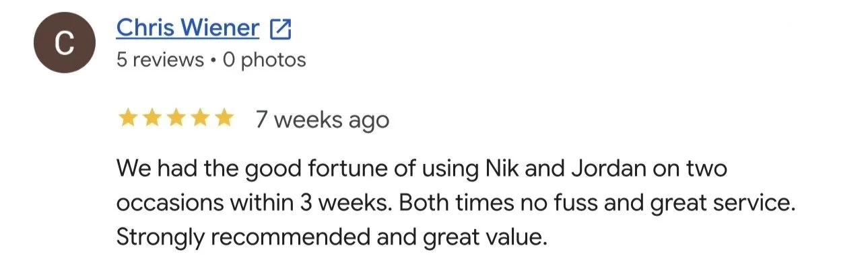Screen dimensions: 868x273
Task: Click the name "Nik" in the review
Action: [500, 168]
